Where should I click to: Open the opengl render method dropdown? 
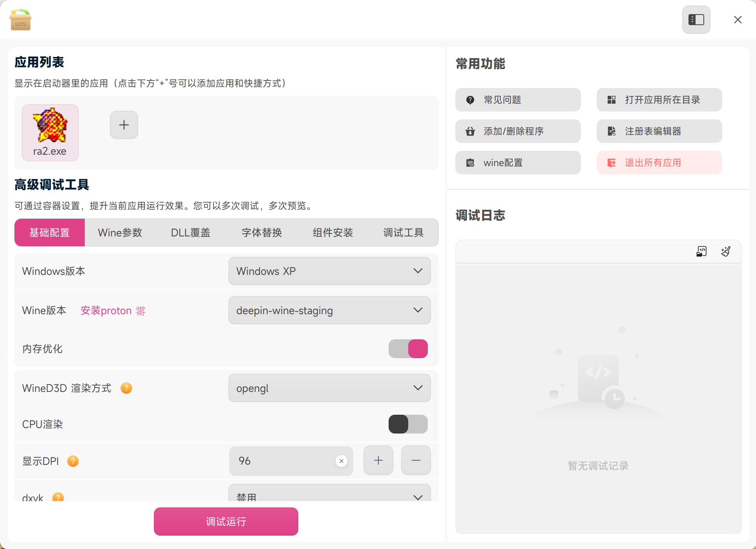pyautogui.click(x=329, y=388)
